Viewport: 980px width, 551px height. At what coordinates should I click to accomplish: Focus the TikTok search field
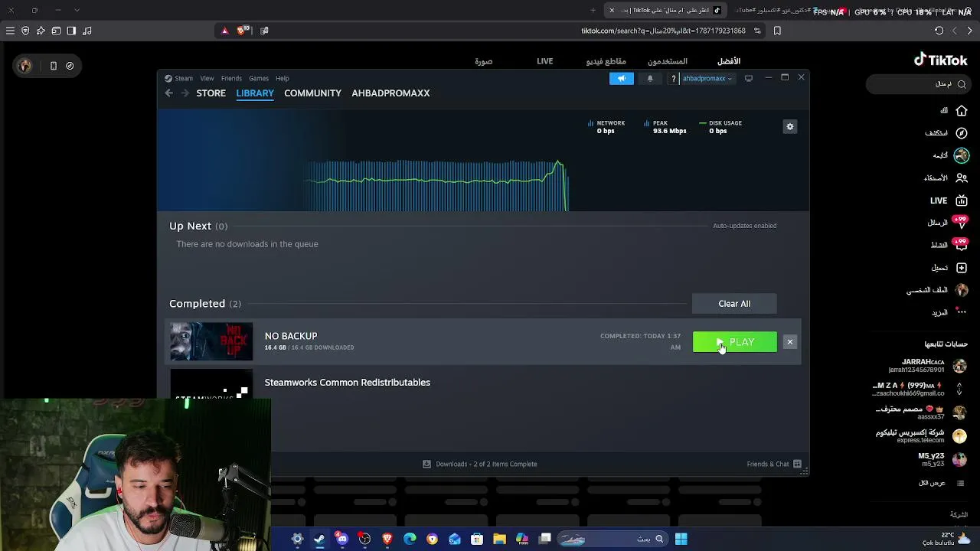tap(918, 84)
